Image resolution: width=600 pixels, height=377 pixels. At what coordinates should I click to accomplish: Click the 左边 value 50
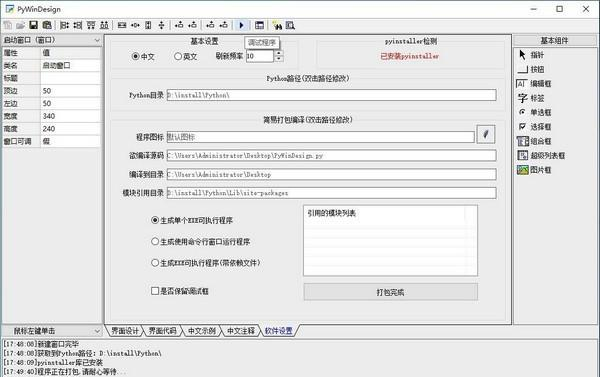click(71, 103)
